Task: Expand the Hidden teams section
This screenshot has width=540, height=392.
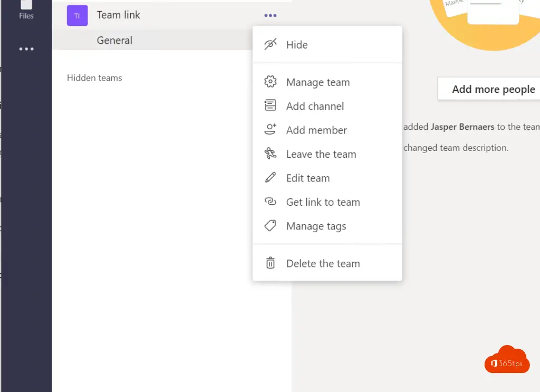Action: [94, 78]
